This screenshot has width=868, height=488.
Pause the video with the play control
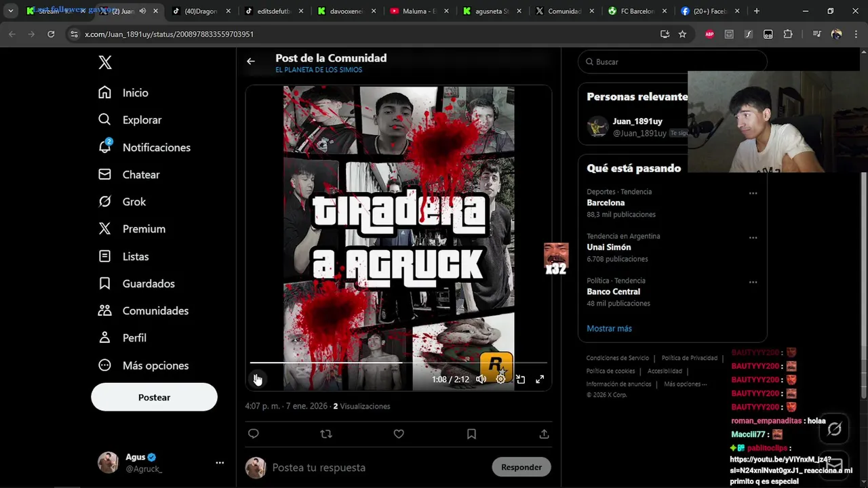click(x=258, y=380)
